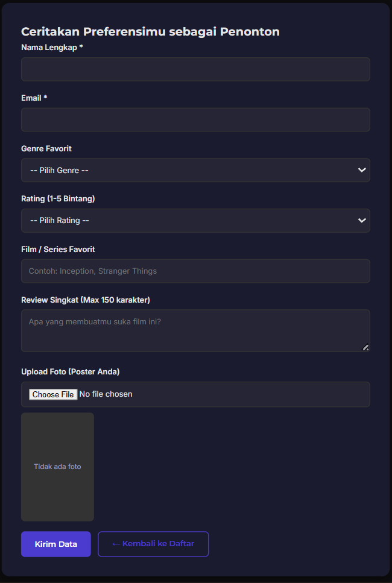Go back via Kembali ke Daftar
Viewport: 392px width, 583px height.
153,544
